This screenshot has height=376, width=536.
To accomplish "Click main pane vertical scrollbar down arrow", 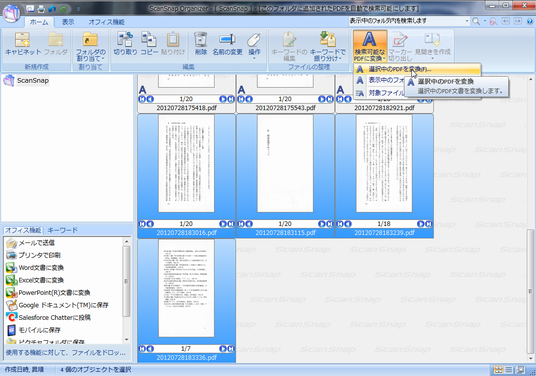I will point(531,358).
